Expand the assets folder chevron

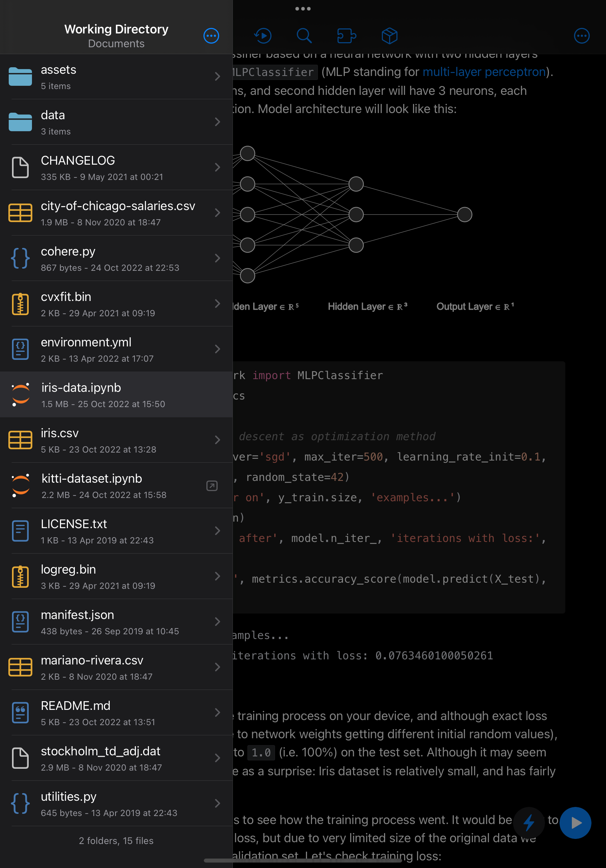pos(217,77)
